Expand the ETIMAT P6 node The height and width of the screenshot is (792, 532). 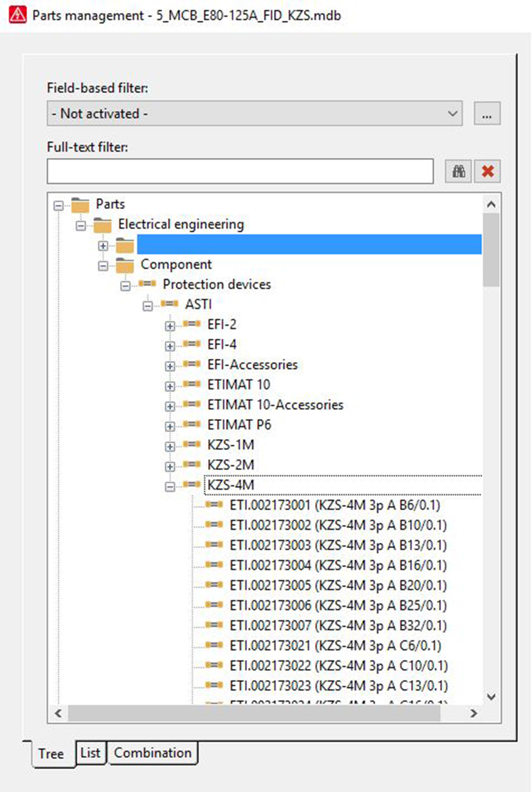[170, 427]
